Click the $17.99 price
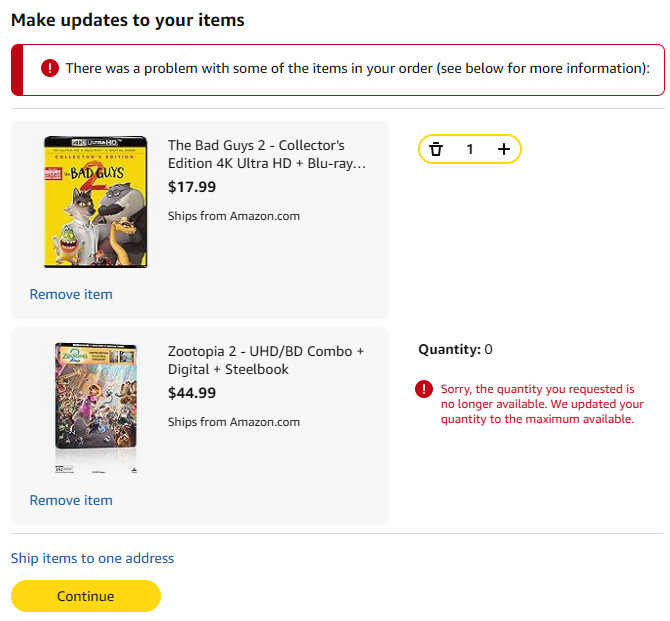Screen dimensions: 670x621 pyautogui.click(x=192, y=186)
